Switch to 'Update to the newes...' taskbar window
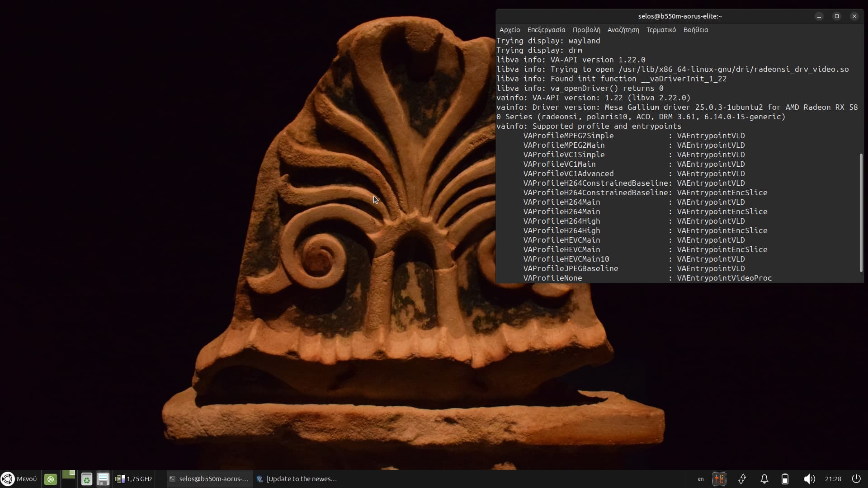The height and width of the screenshot is (488, 868). [x=297, y=479]
